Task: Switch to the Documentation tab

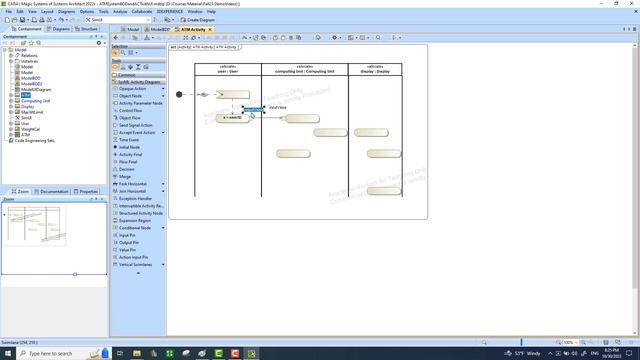Action: pos(51,191)
